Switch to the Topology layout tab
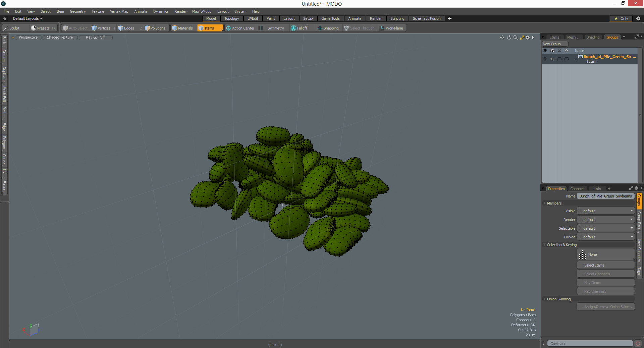Image resolution: width=644 pixels, height=348 pixels. pos(231,18)
